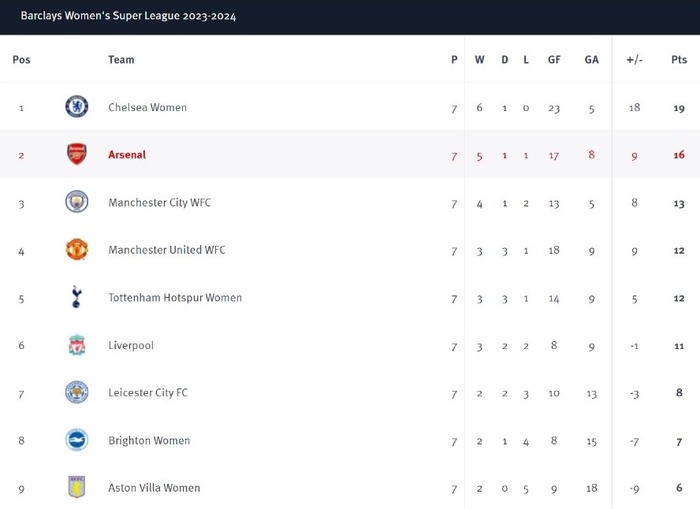Click the Pts column header
This screenshot has height=509, width=700.
[x=679, y=60]
